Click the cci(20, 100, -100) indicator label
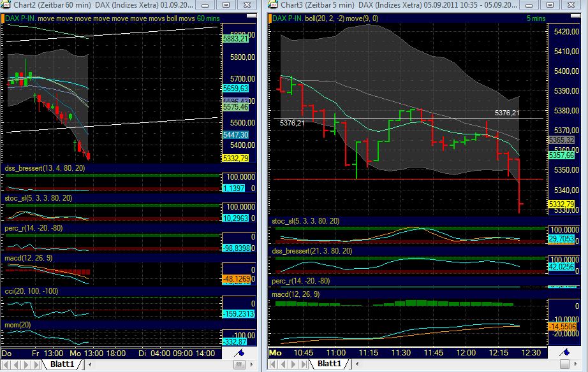Screen dimensions: 588x372 [x=31, y=291]
